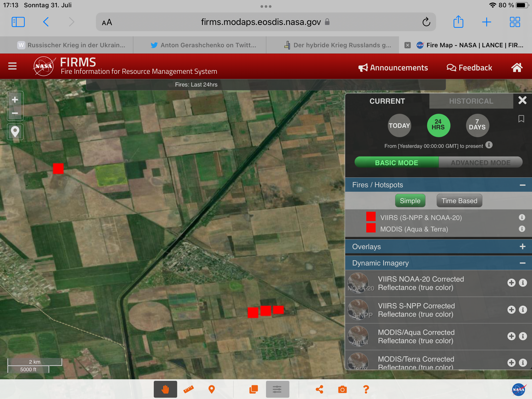
Task: Tap the firms.modaps.eosdis.nasa.gov address field
Action: (x=266, y=22)
